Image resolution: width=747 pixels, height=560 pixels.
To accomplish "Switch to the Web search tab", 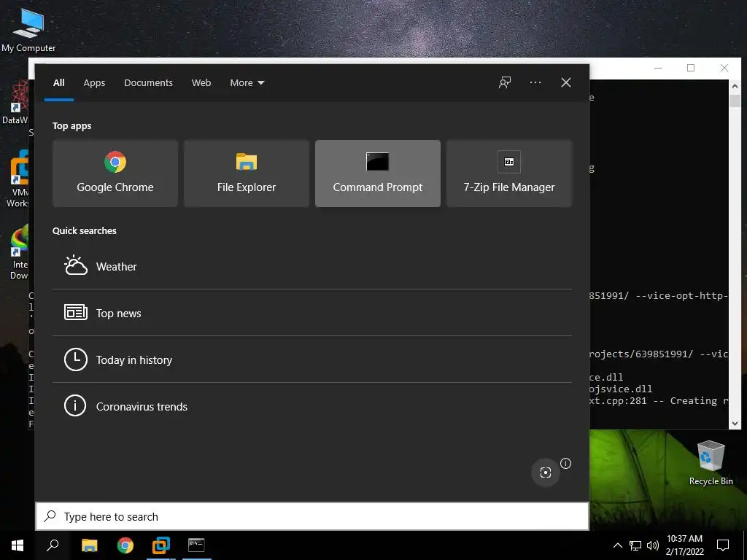I will point(201,83).
